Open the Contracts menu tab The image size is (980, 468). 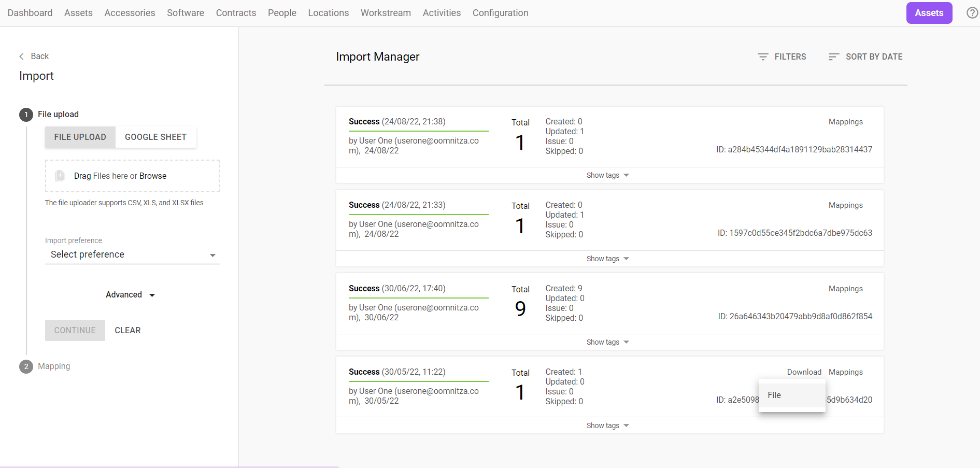(236, 13)
